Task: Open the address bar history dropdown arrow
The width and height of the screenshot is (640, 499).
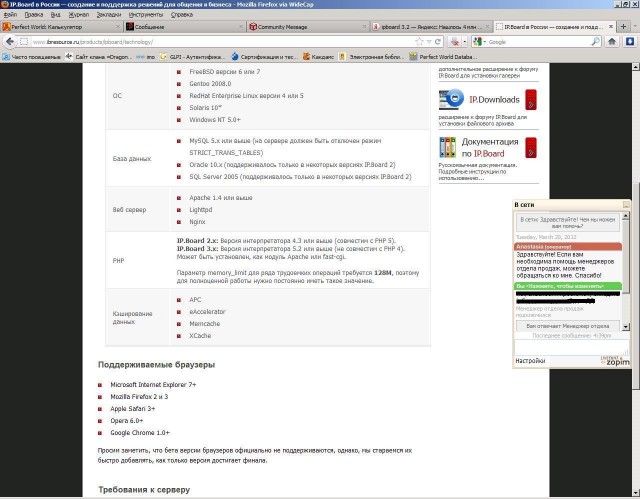Action: (429, 42)
